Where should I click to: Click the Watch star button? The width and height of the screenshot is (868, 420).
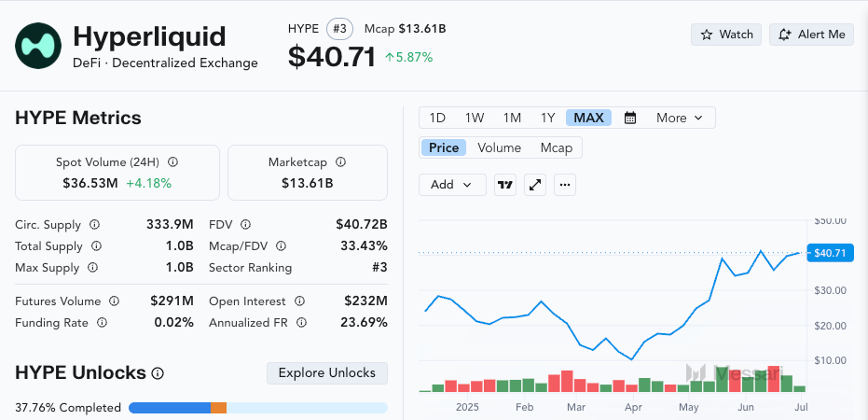coord(725,35)
